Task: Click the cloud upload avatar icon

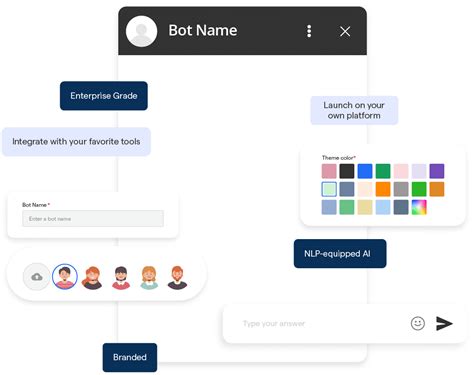Action: coord(37,277)
